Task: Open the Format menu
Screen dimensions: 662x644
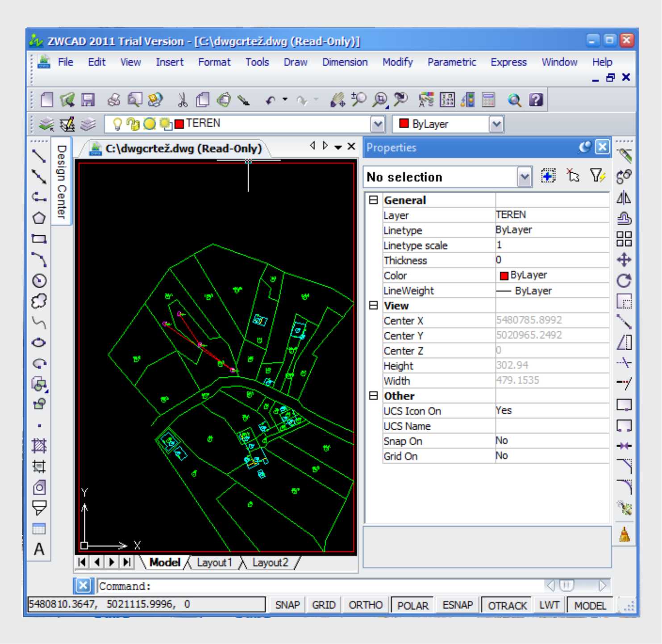Action: (x=214, y=62)
